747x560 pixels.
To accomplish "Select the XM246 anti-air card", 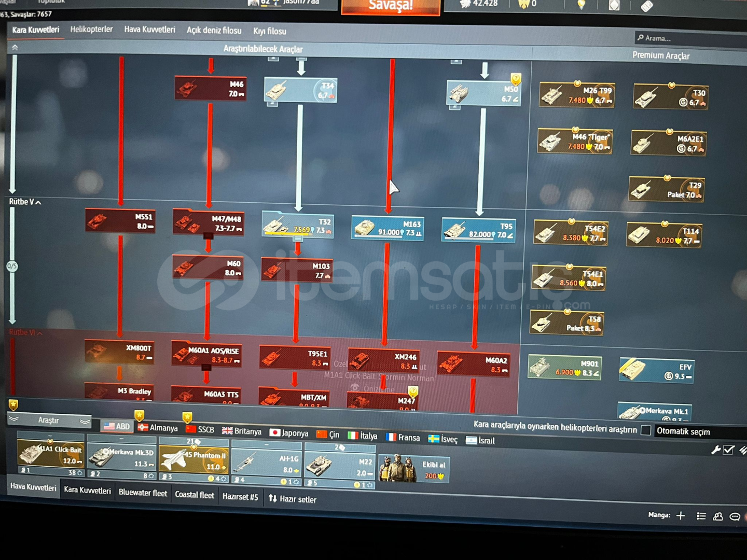I will 384,360.
